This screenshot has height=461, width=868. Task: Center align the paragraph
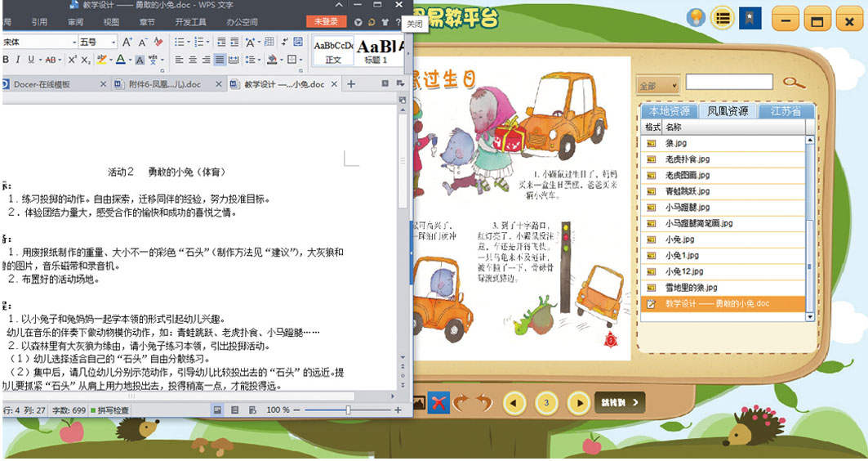tap(193, 60)
